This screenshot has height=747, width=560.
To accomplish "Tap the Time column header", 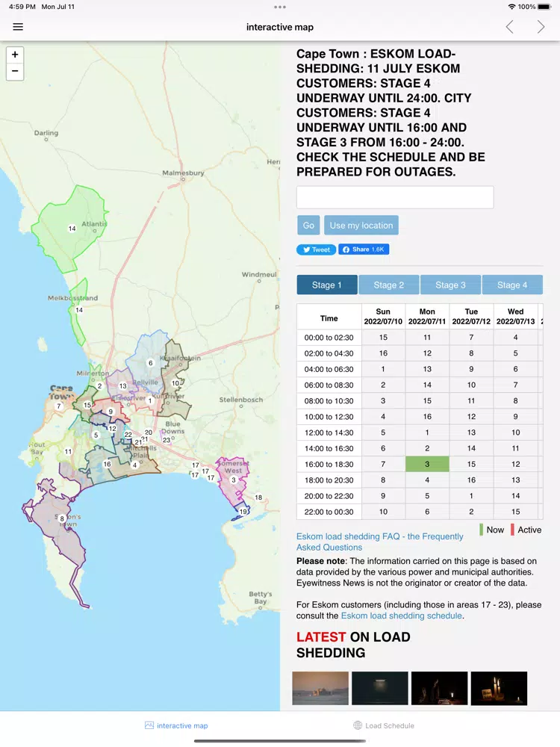I will [x=329, y=318].
